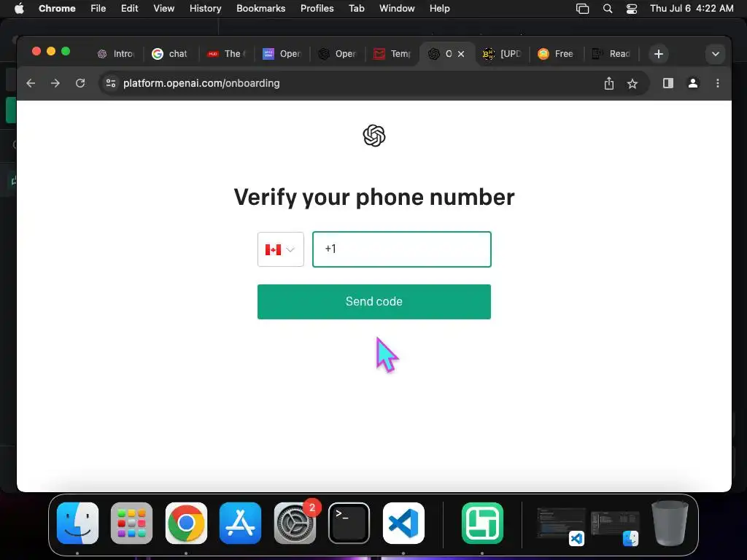This screenshot has height=560, width=747.
Task: Switch to the 'The' tab
Action: [x=226, y=54]
